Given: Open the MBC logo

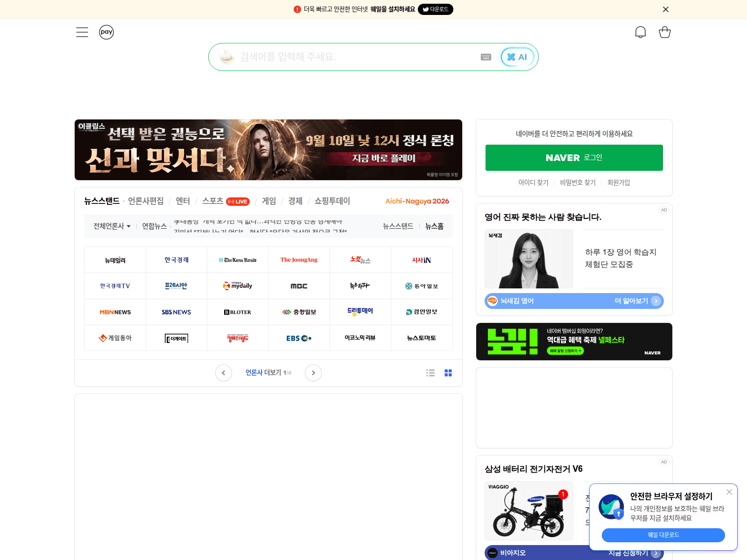Looking at the screenshot, I should tap(299, 286).
